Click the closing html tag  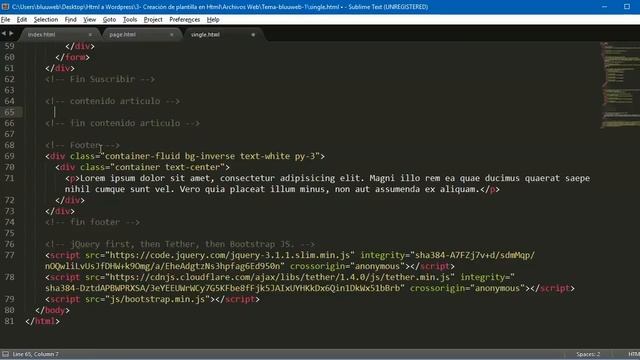coord(42,322)
